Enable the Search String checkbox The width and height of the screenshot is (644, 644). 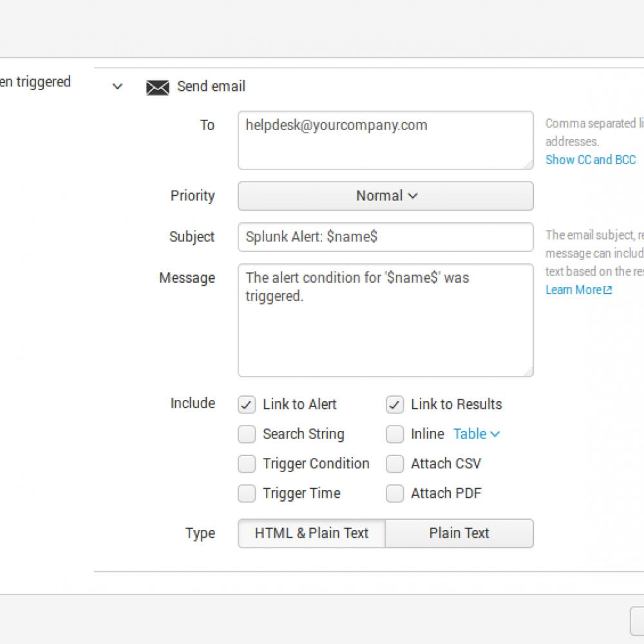(247, 435)
